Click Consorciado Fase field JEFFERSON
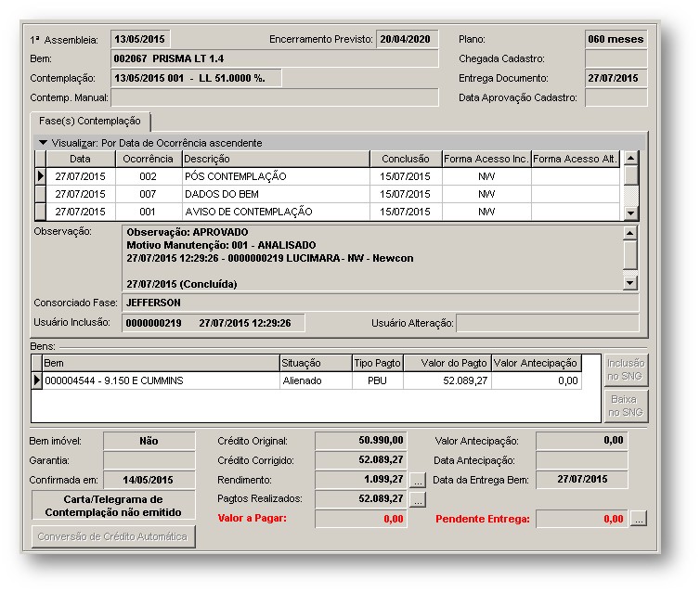700x593 pixels. point(381,303)
